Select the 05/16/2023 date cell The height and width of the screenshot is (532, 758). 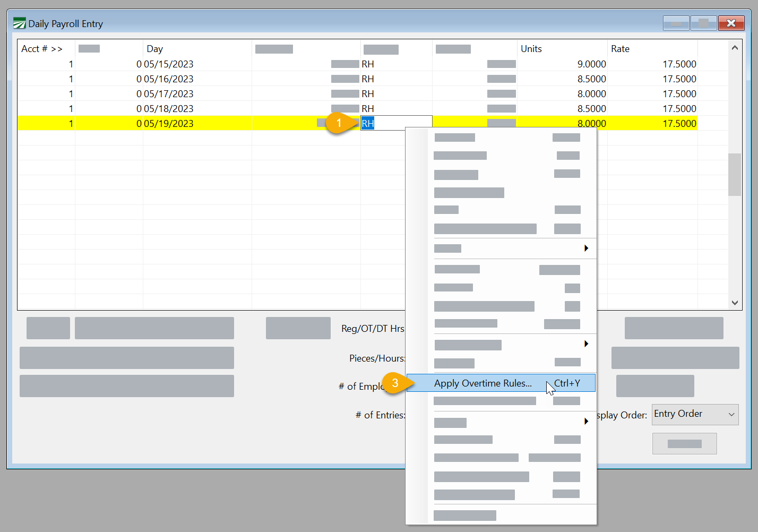click(168, 79)
